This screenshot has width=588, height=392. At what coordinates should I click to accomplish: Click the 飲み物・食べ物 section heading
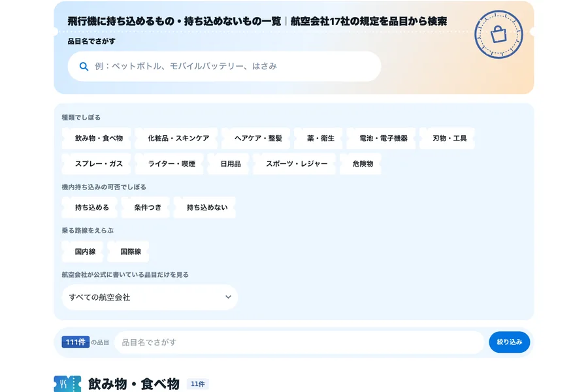pos(134,384)
